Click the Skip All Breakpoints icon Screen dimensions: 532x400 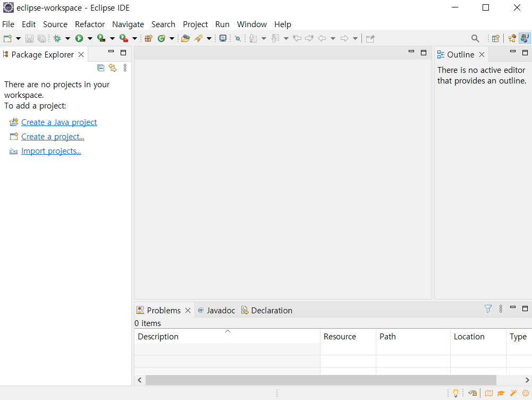(x=238, y=38)
